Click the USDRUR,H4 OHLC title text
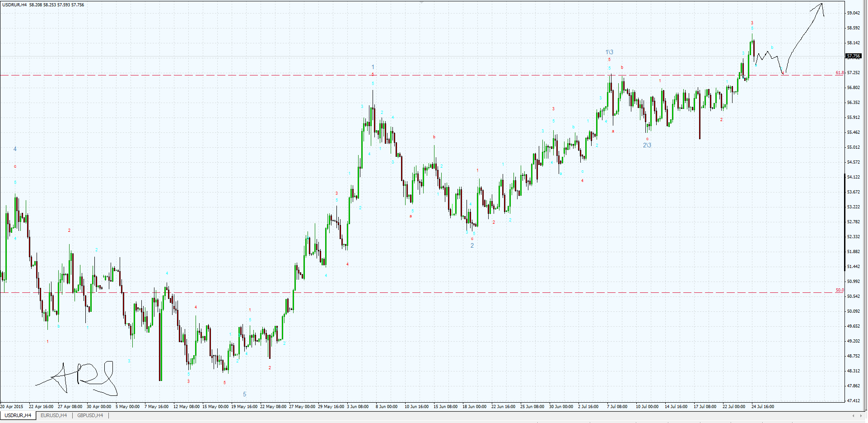868x423 pixels. [43, 5]
